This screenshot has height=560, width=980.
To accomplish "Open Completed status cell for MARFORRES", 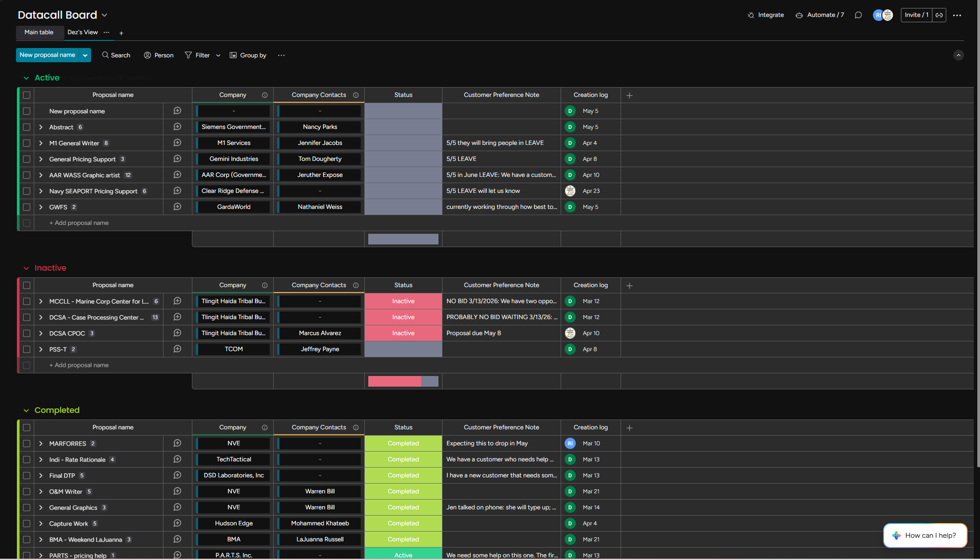I will [403, 444].
